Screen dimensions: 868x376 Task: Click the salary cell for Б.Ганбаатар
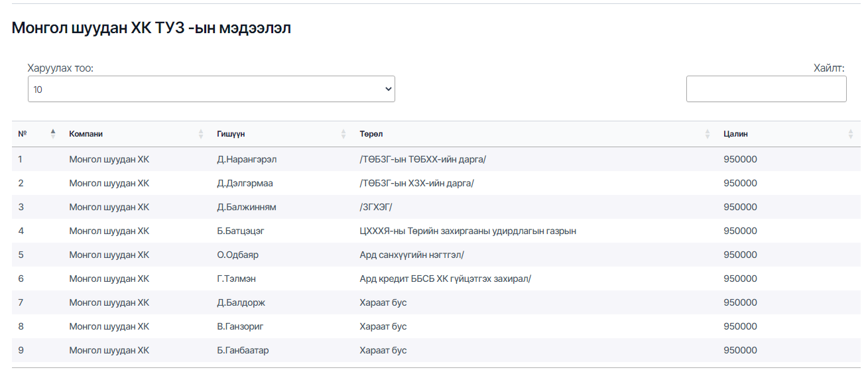coord(740,350)
